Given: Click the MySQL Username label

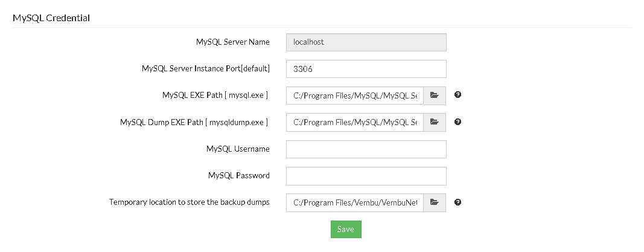Looking at the screenshot, I should pos(238,149).
